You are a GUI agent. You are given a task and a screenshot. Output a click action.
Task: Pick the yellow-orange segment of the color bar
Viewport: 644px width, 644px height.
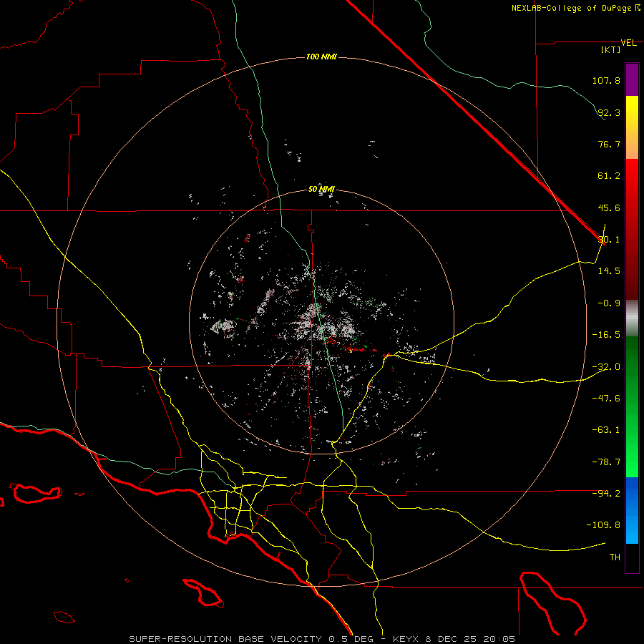pyautogui.click(x=632, y=127)
